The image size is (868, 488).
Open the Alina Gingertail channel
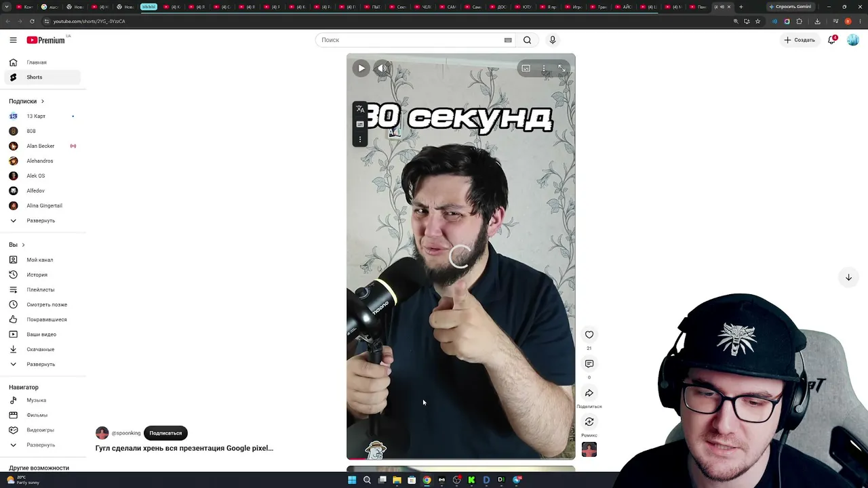point(42,205)
